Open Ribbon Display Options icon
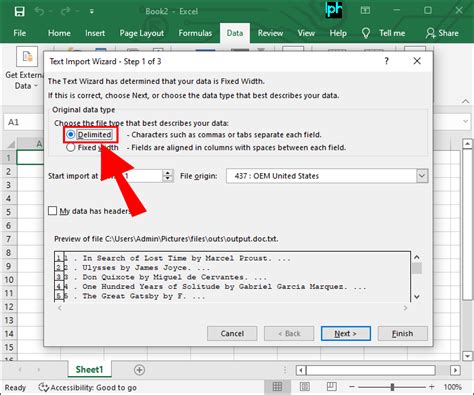This screenshot has height=395, width=474. pos(365,11)
